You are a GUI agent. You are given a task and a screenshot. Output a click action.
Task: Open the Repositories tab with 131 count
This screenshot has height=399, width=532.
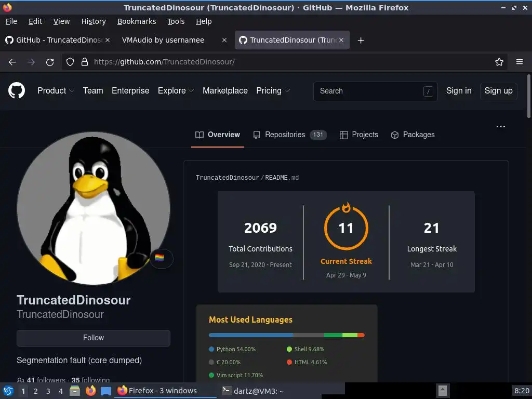[x=290, y=135]
